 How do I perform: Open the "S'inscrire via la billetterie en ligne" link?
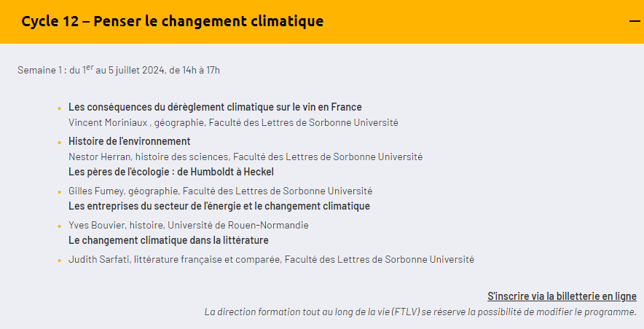point(562,296)
